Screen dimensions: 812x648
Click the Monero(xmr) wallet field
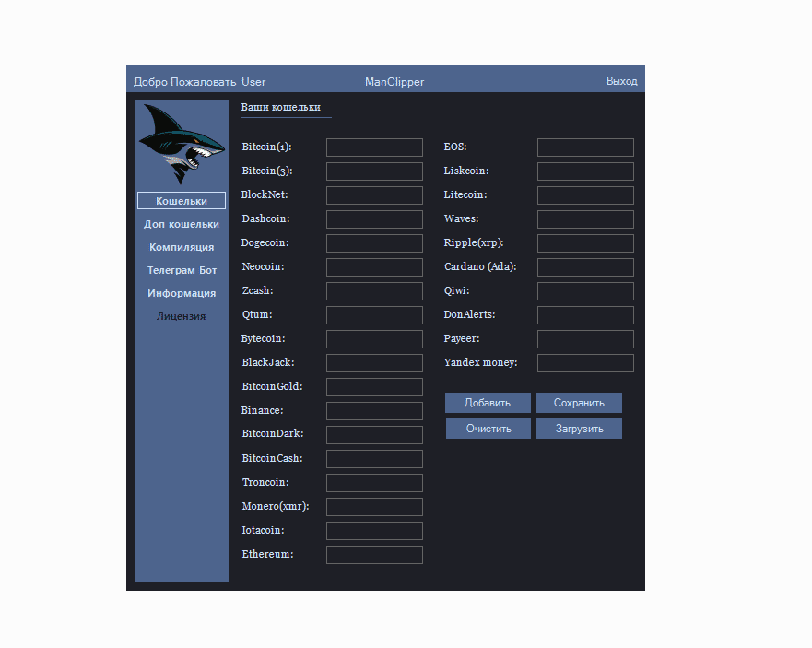point(373,506)
